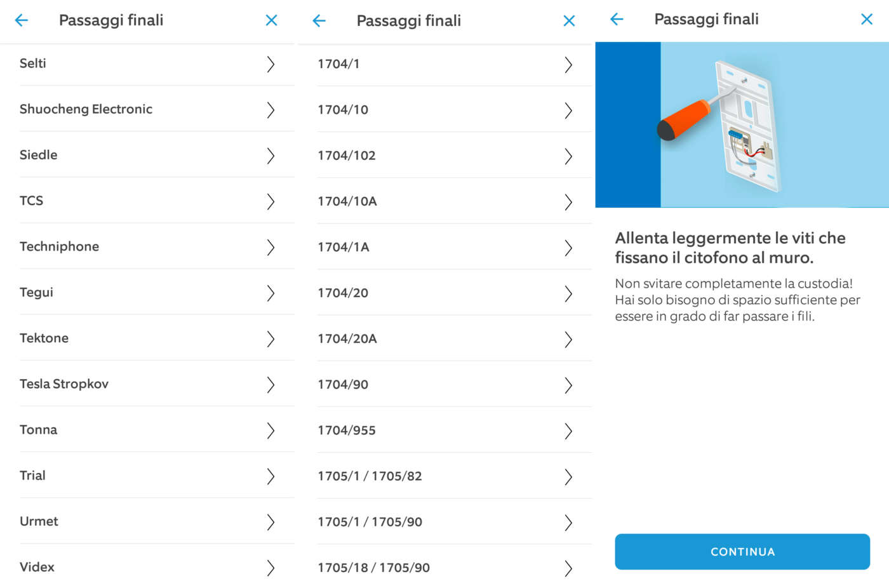Close the screw instructions screen
This screenshot has height=588, width=889.
click(x=867, y=19)
